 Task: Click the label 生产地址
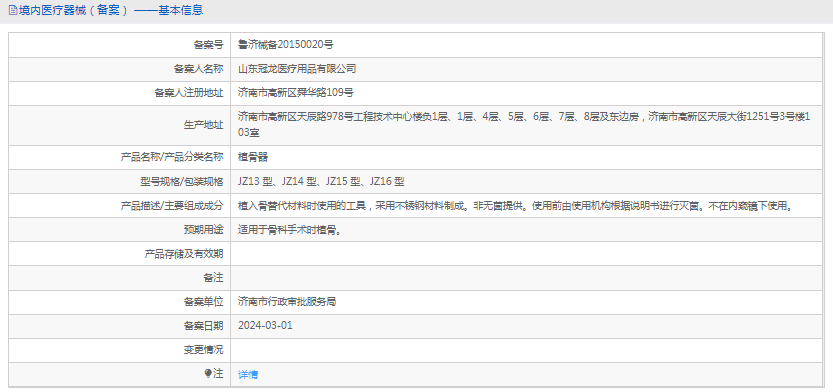pos(203,125)
